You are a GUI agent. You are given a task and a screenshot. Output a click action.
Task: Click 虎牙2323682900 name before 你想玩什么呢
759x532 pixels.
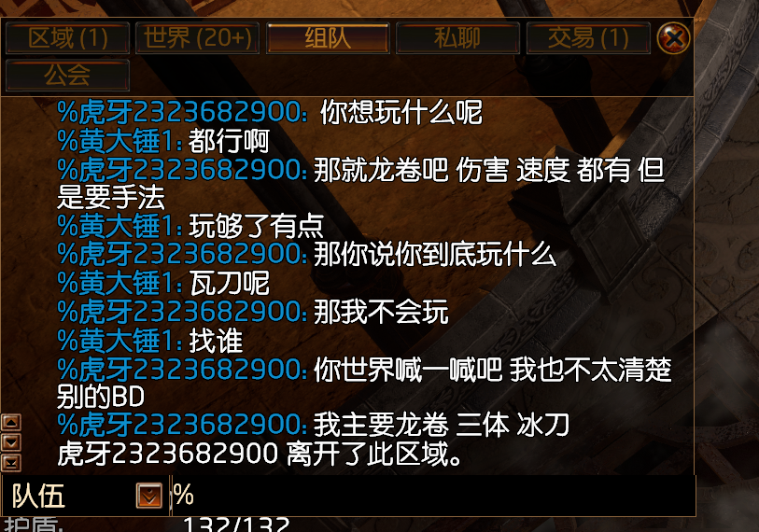point(182,112)
